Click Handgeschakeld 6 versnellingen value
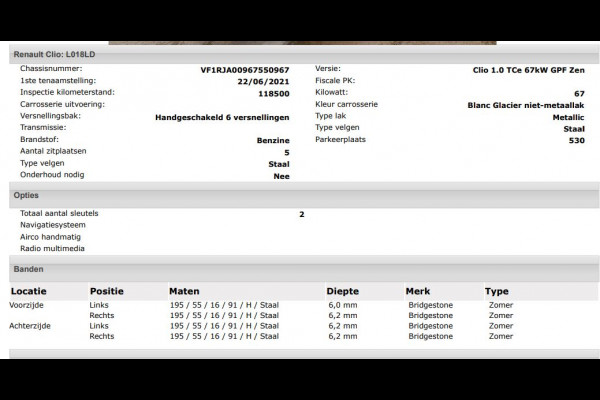Screen dimensions: 600x400 coord(222,118)
